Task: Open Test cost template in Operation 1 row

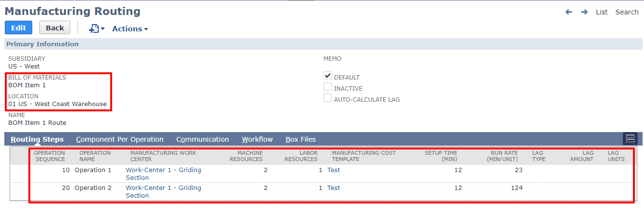Action: pos(334,170)
